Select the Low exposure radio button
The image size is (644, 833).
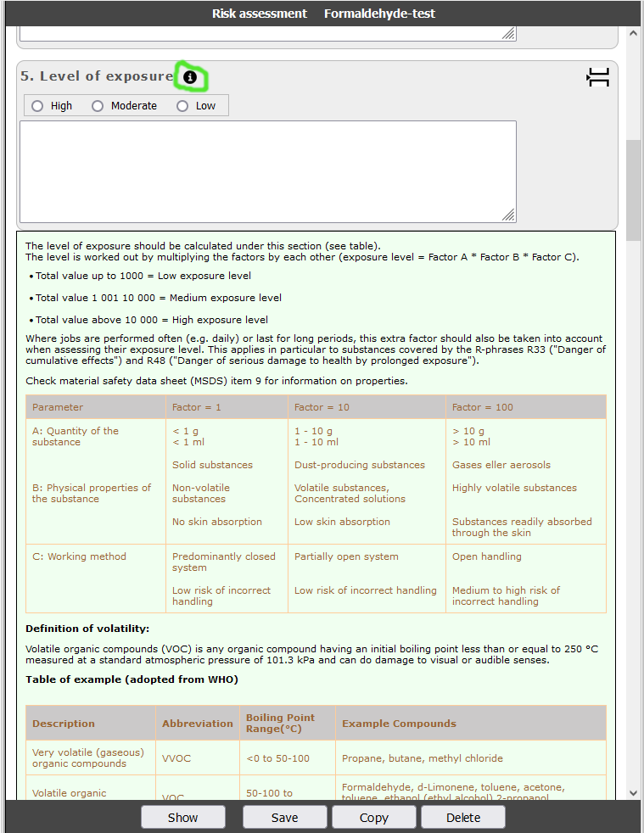pyautogui.click(x=182, y=106)
